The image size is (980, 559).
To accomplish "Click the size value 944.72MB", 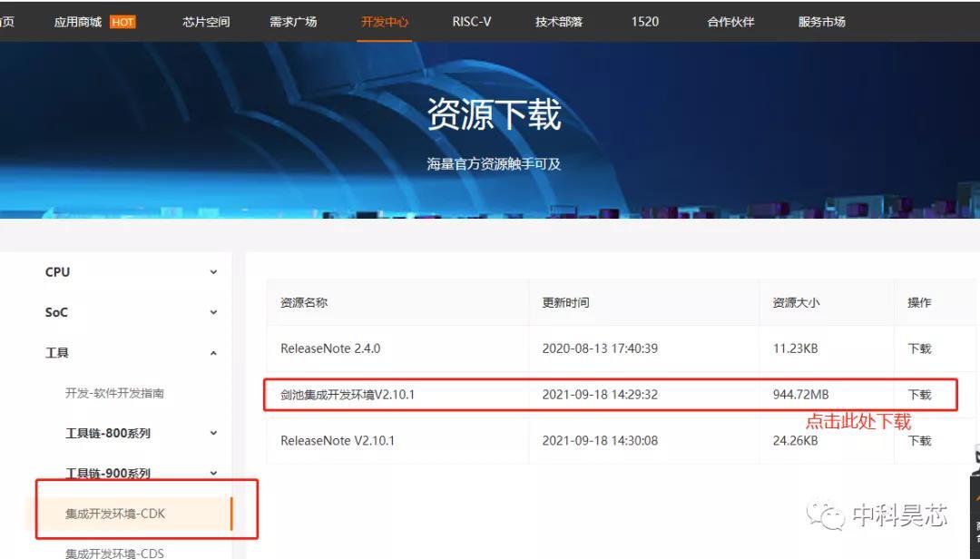I will pyautogui.click(x=800, y=395).
